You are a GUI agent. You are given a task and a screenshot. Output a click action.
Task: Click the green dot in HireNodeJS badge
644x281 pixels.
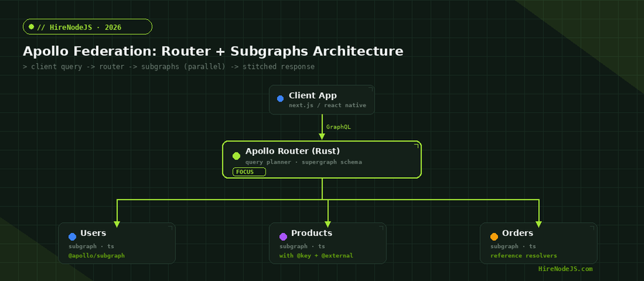(x=31, y=27)
